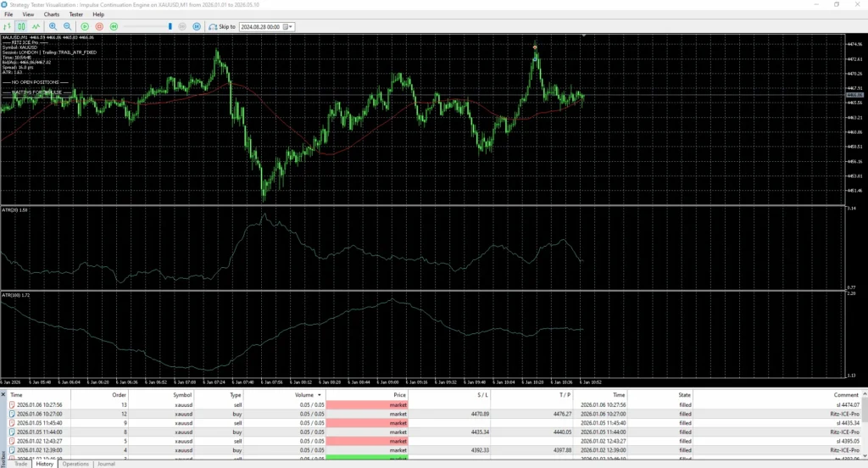Open the View menu
The image size is (868, 468).
28,14
